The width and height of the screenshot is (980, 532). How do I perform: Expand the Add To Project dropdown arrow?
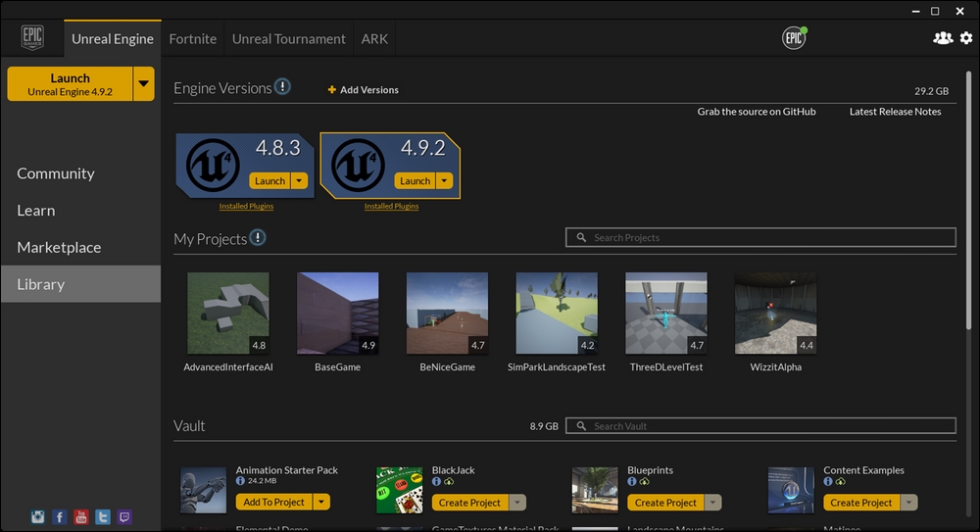click(x=321, y=502)
